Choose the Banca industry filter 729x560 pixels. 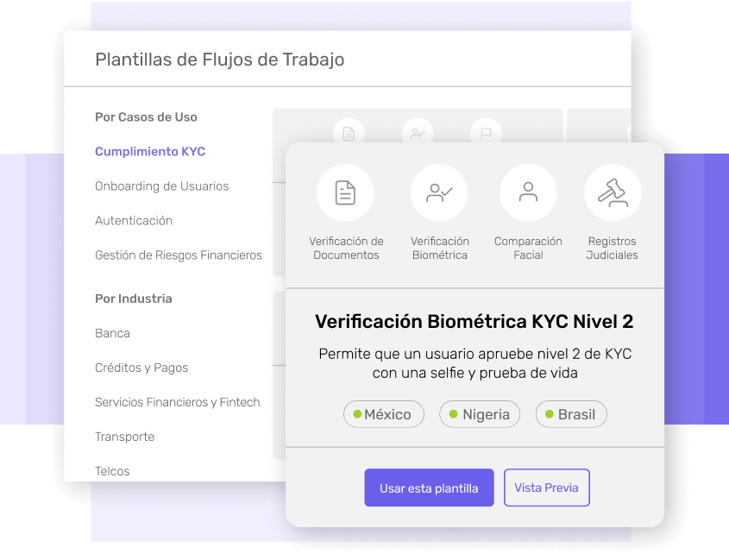112,333
